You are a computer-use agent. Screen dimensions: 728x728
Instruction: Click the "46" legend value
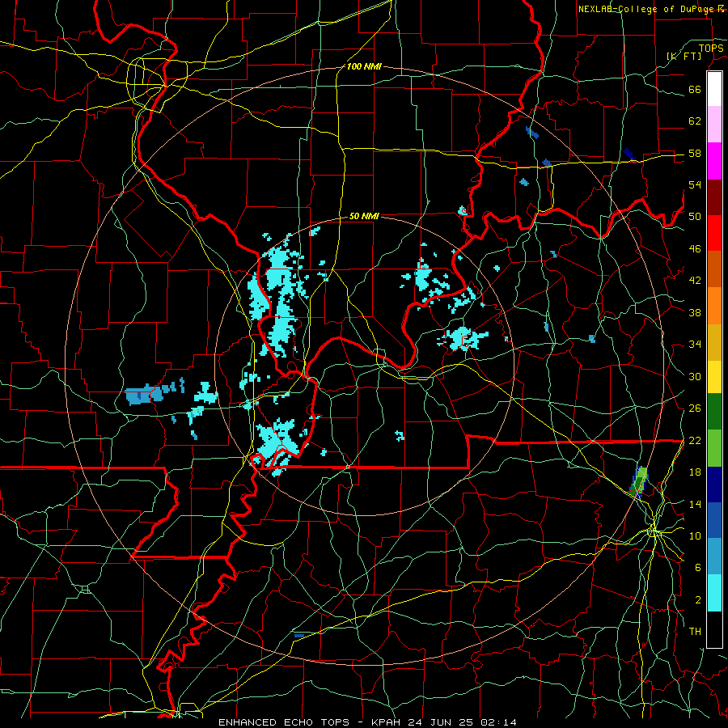pos(695,249)
